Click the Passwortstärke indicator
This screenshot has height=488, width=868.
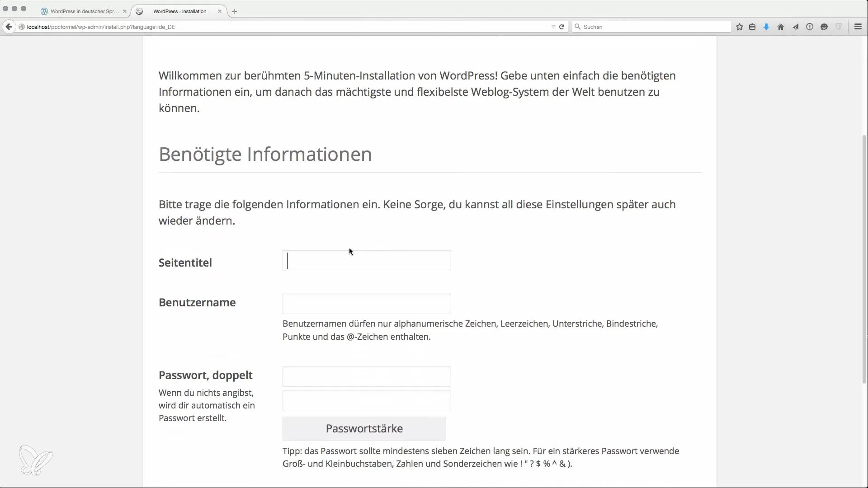(364, 428)
